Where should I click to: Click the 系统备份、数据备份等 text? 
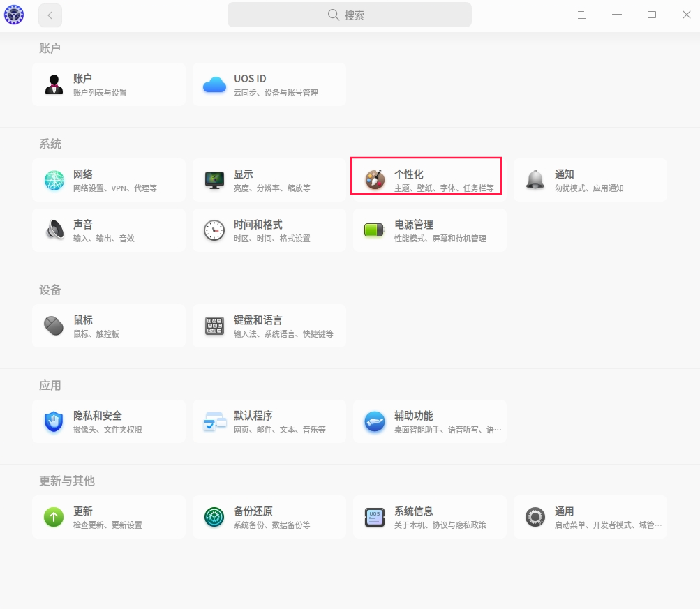tap(272, 525)
